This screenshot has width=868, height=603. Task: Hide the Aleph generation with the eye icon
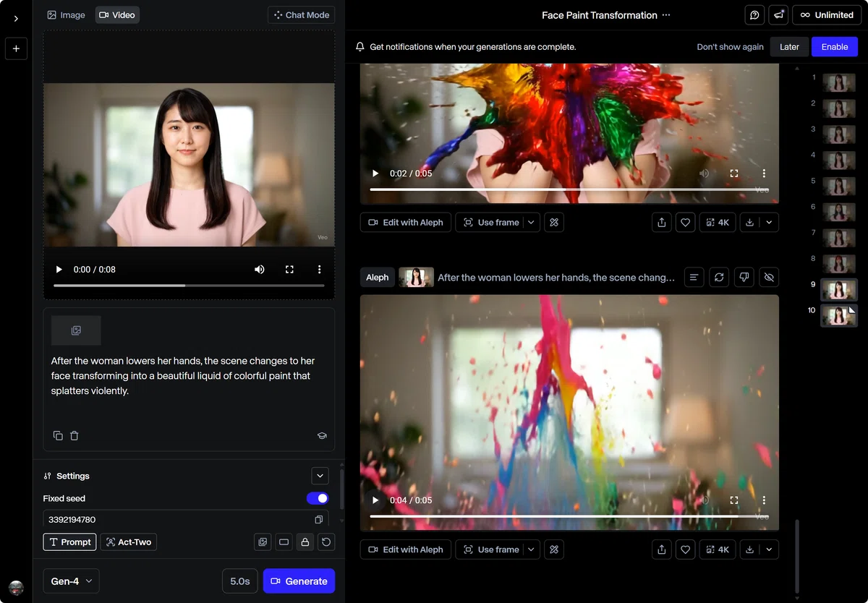769,277
